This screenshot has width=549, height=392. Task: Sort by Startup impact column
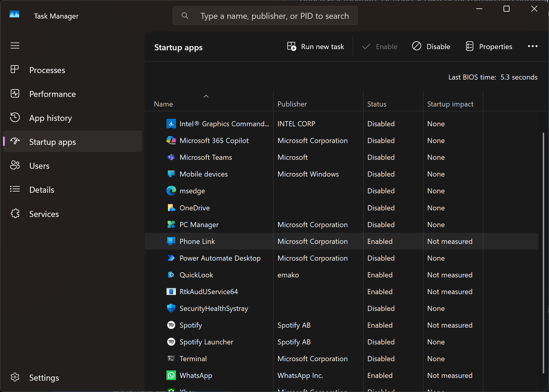[x=450, y=104]
